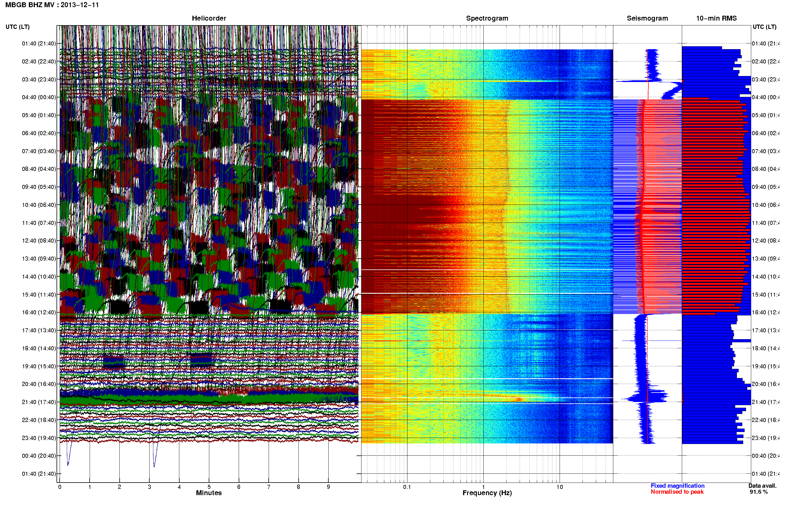The width and height of the screenshot is (812, 508).
Task: Select left time label 23:40 (19:40)
Action: tap(39, 438)
